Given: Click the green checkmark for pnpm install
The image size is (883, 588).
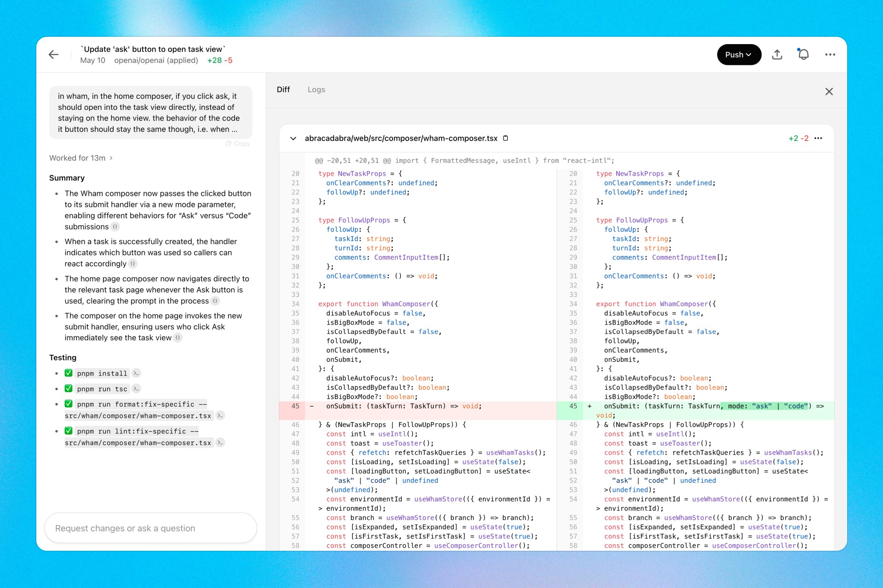Looking at the screenshot, I should point(69,373).
